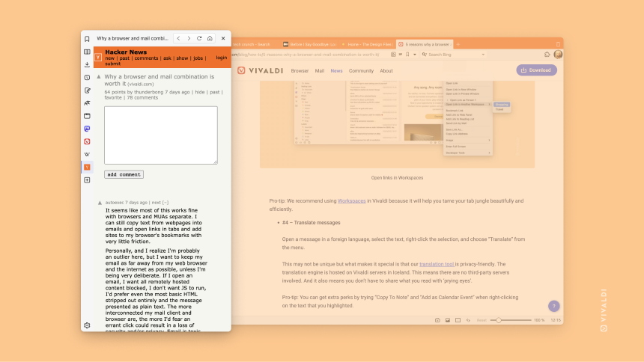Click the zoom slider handle in status bar

(x=498, y=320)
